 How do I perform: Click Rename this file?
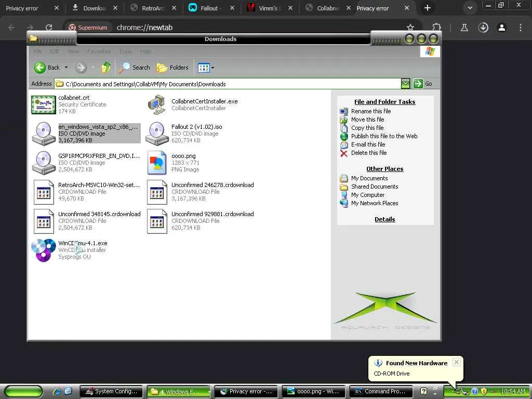pyautogui.click(x=371, y=111)
